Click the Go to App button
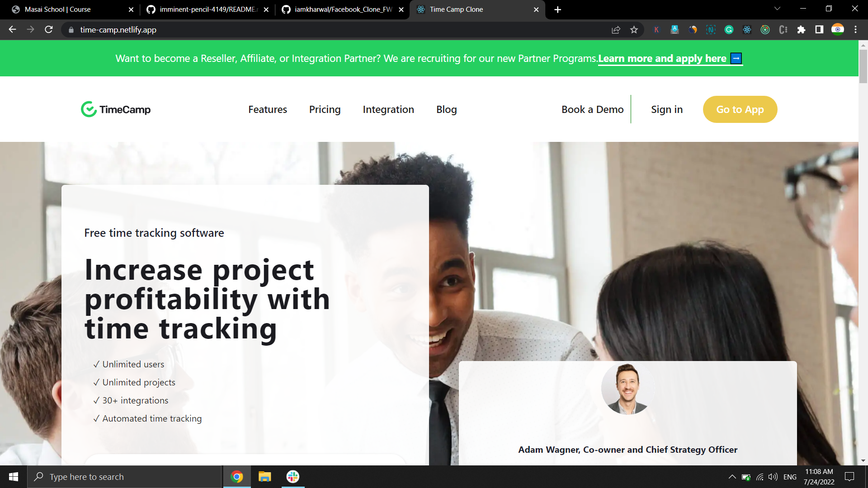The height and width of the screenshot is (488, 868). tap(740, 109)
